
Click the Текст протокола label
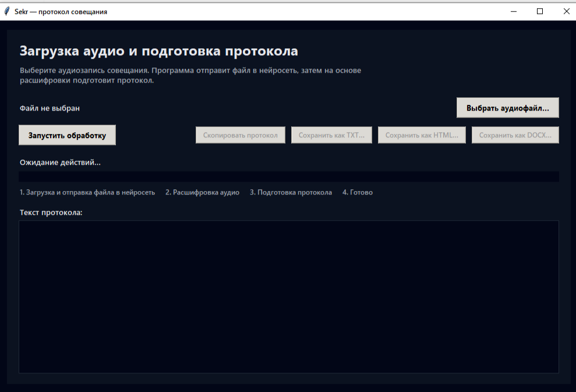51,212
